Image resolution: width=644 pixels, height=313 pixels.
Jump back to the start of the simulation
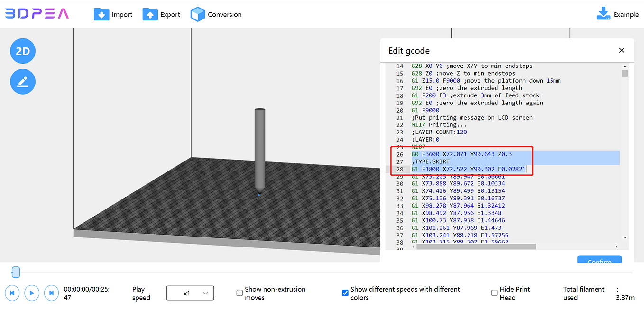click(x=12, y=293)
